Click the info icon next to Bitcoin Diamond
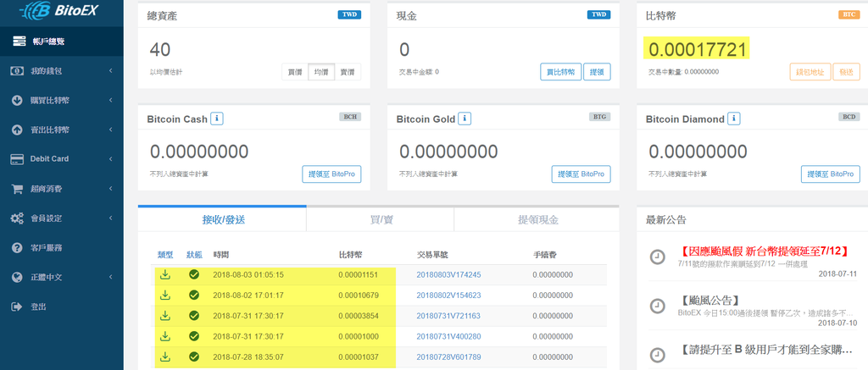Viewport: 868px width, 370px height. pos(734,119)
